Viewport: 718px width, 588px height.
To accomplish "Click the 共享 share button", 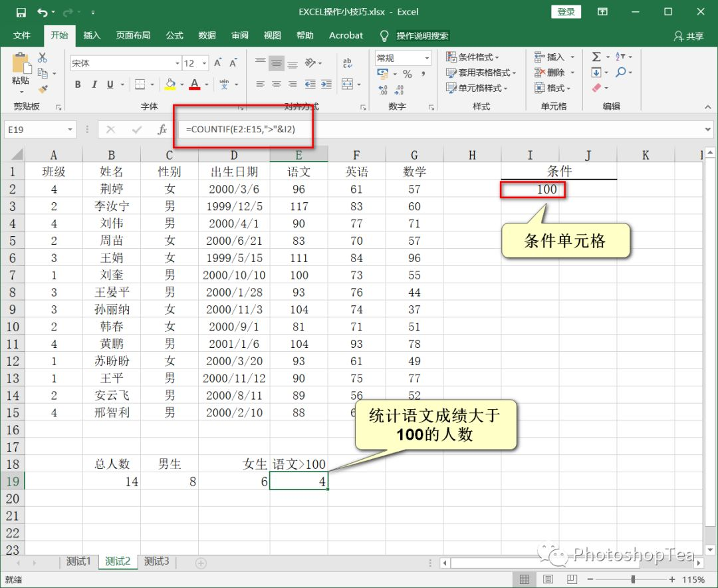I will [689, 36].
